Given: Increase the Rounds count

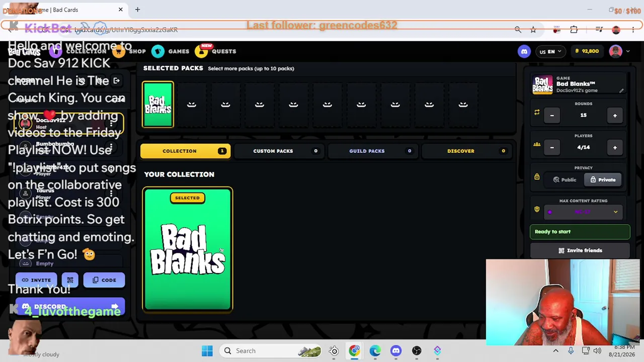Looking at the screenshot, I should pyautogui.click(x=615, y=116).
